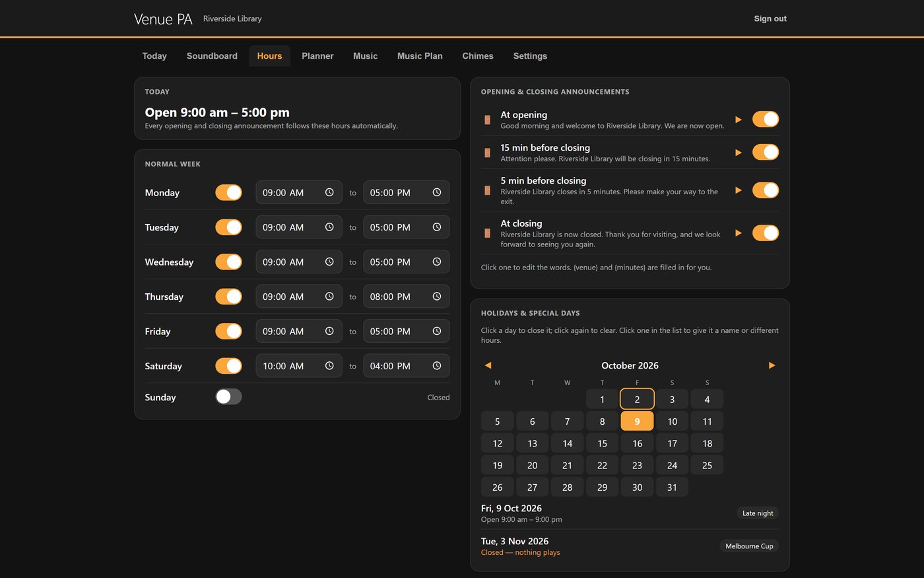Click the Late night tag
The height and width of the screenshot is (578, 924).
click(758, 513)
